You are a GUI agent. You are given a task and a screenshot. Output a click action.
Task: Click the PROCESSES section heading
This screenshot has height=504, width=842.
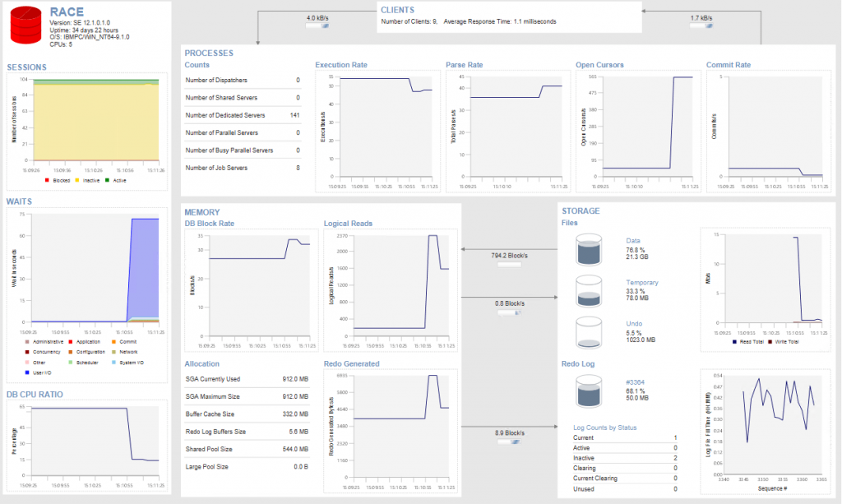(x=209, y=53)
